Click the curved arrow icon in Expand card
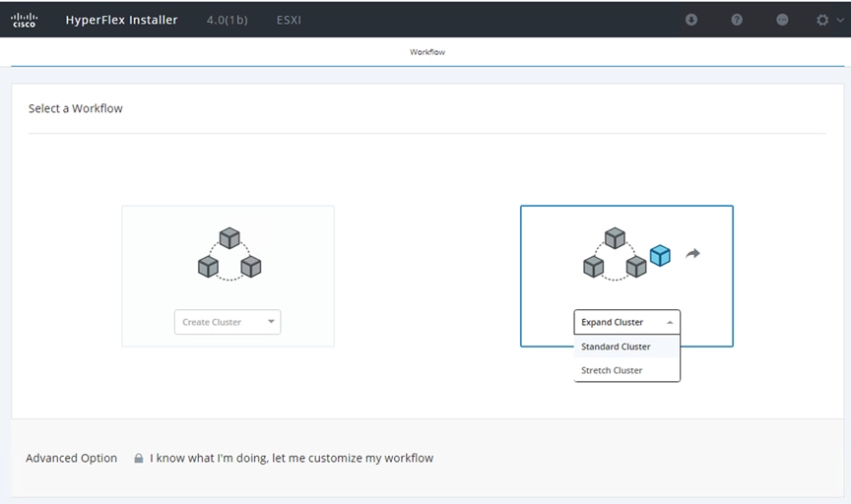Viewport: 851px width, 504px height. [x=692, y=253]
